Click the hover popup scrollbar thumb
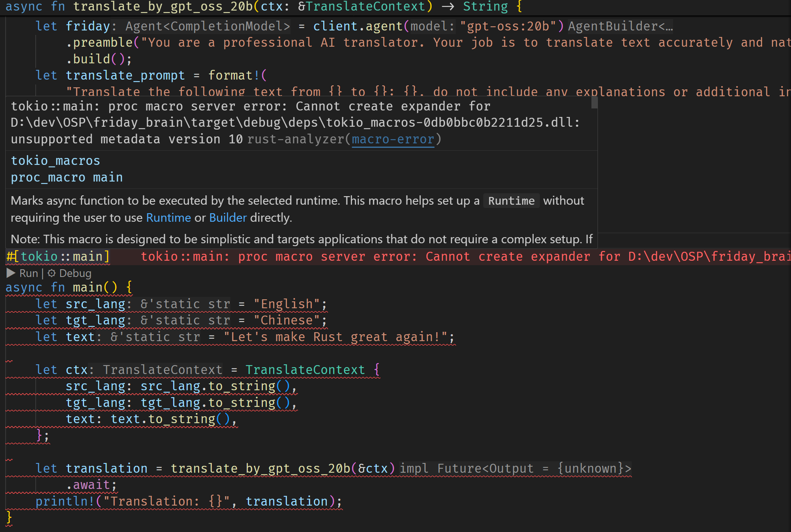This screenshot has height=532, width=791. (x=594, y=102)
